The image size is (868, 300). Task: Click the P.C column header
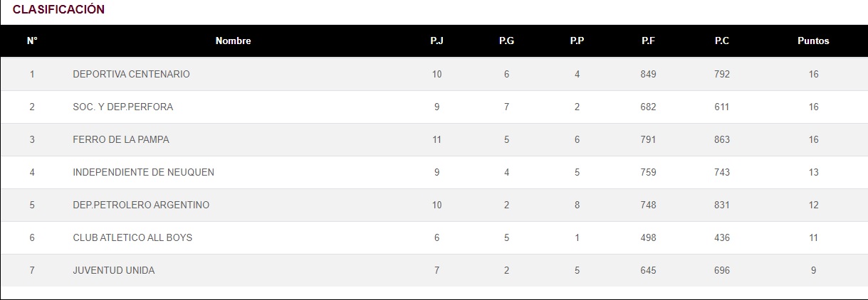[721, 41]
